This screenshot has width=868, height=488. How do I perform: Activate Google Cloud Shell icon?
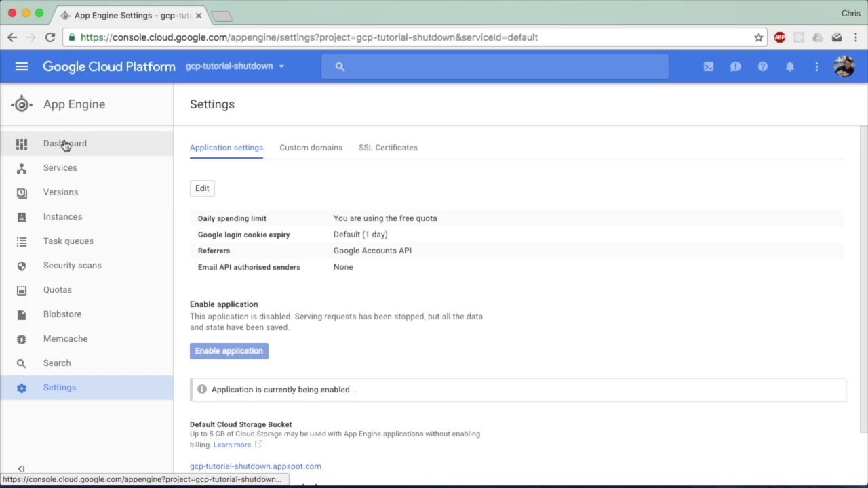(709, 66)
